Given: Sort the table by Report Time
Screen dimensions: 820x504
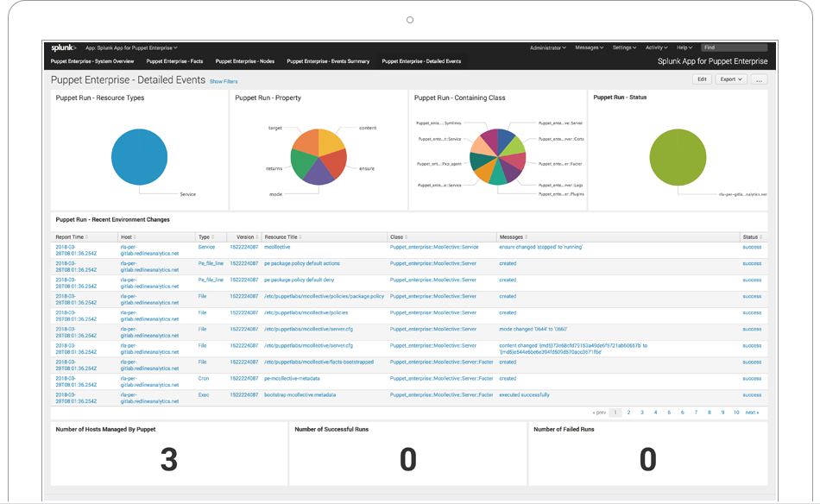Looking at the screenshot, I should (72, 237).
